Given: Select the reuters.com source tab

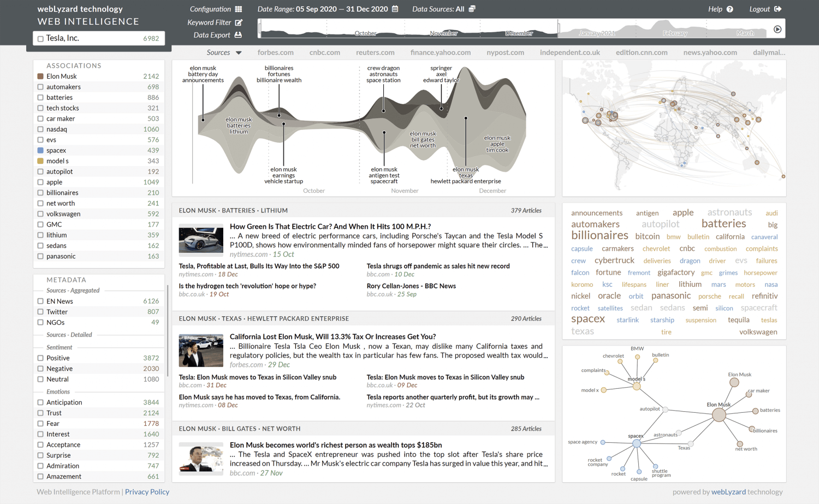Looking at the screenshot, I should point(375,52).
